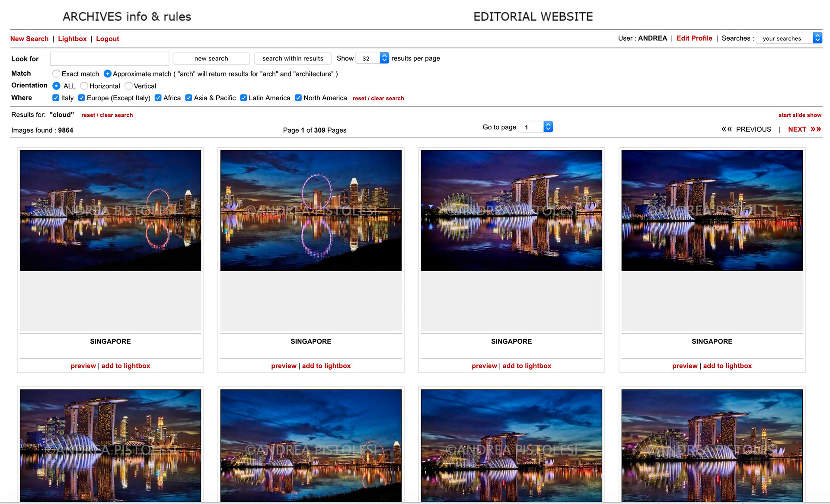The width and height of the screenshot is (830, 504).
Task: Toggle the North America checkbox
Action: pos(298,98)
